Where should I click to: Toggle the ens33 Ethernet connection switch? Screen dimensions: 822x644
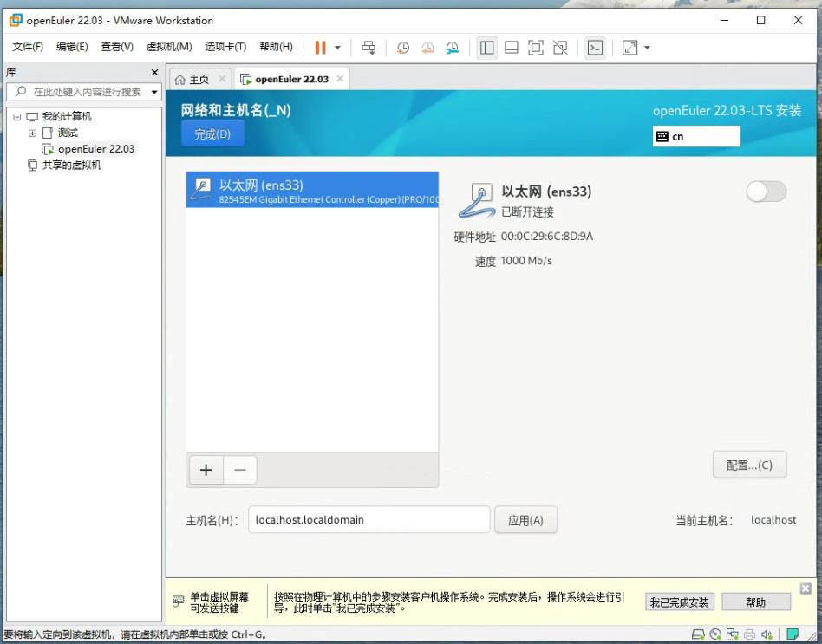[x=767, y=192]
